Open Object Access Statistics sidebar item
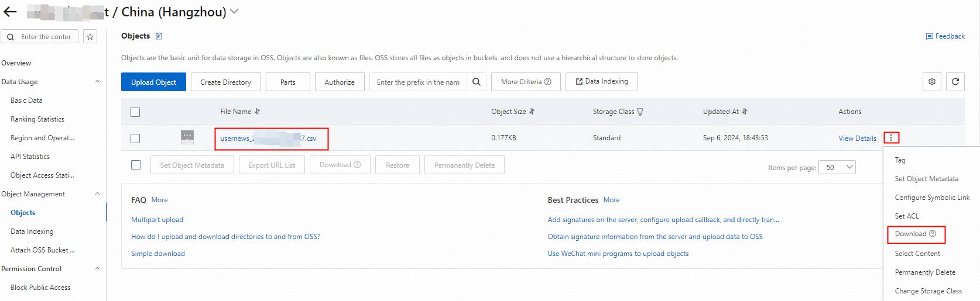Image resolution: width=980 pixels, height=301 pixels. tap(42, 175)
